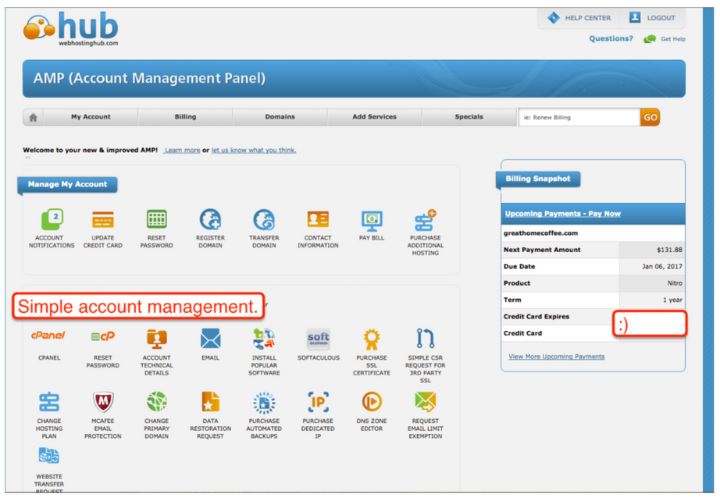Click the Manage My Account header

click(68, 185)
